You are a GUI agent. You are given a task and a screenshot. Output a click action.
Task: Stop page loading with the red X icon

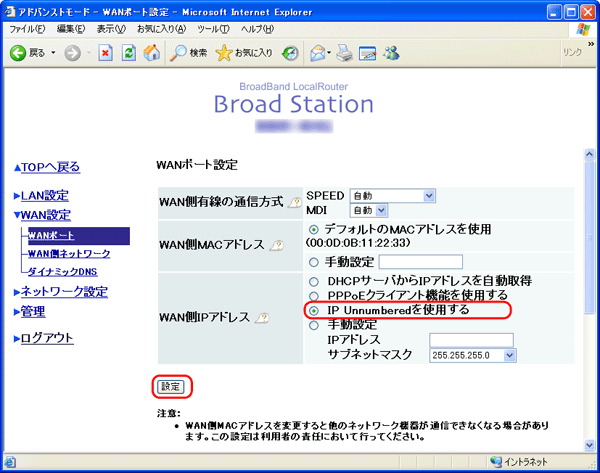[105, 53]
